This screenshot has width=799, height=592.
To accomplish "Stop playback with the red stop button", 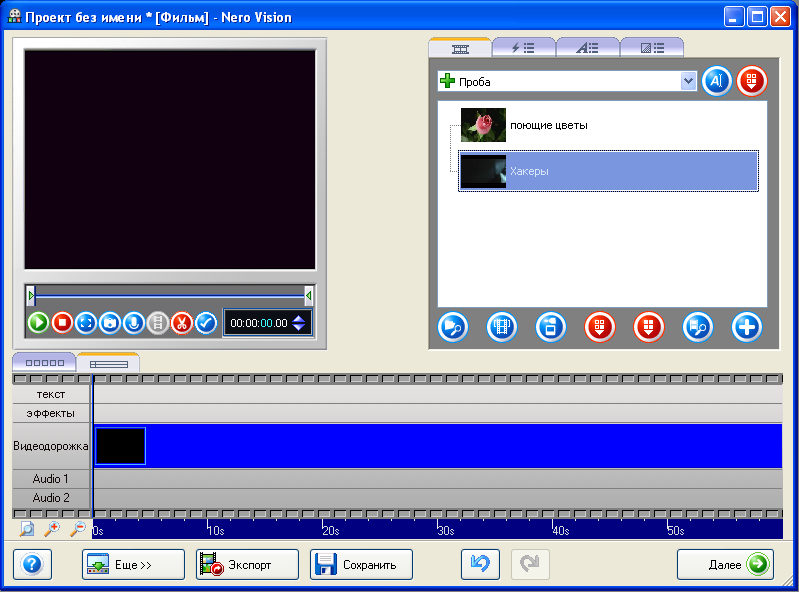I will pyautogui.click(x=62, y=323).
